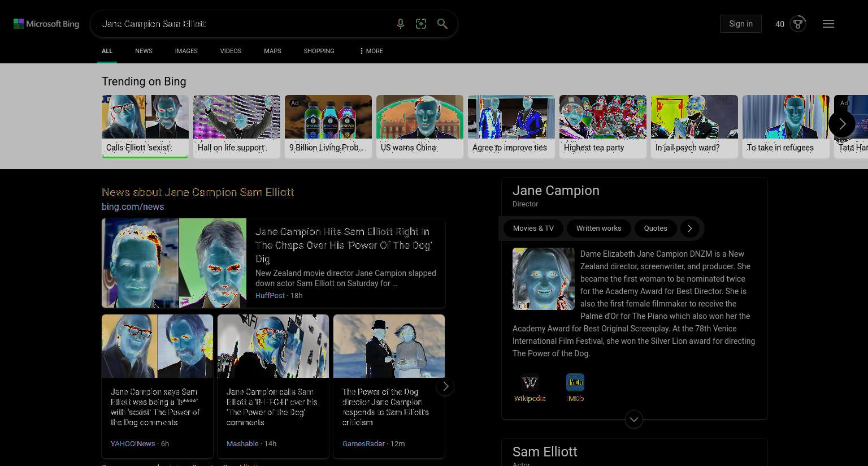Click the search query input field

(243, 24)
